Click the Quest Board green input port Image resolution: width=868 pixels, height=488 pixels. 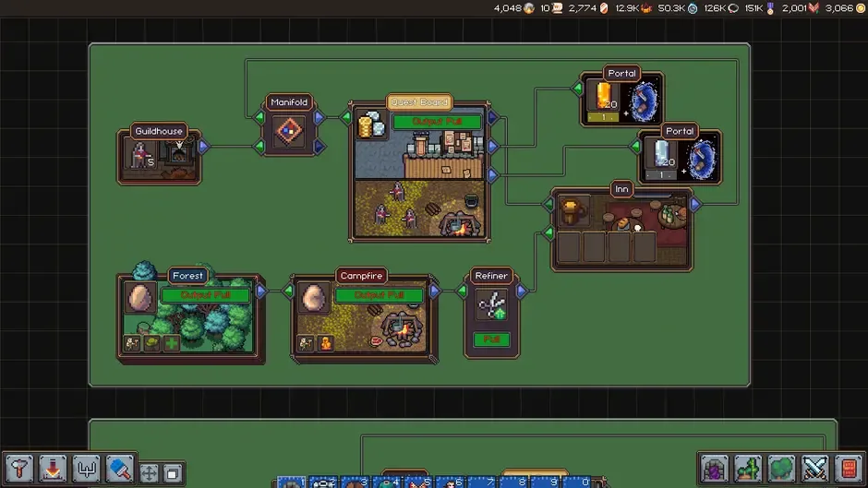pos(346,117)
